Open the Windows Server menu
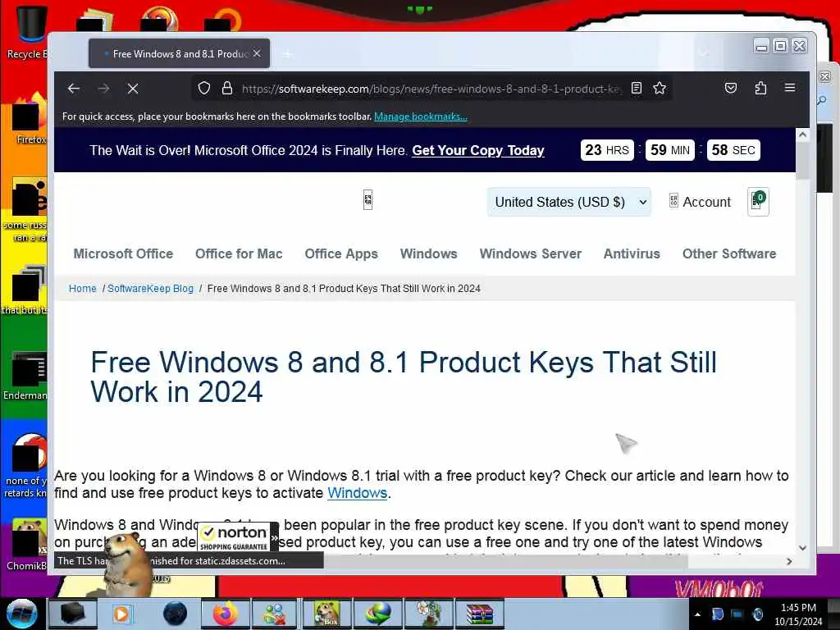 point(531,254)
